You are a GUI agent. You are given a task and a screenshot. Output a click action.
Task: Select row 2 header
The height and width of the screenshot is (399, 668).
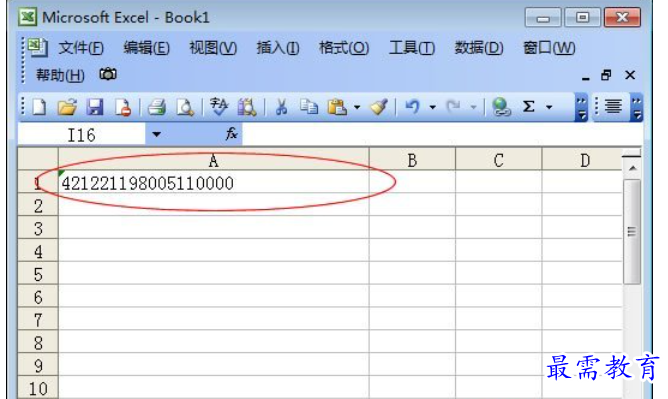38,206
